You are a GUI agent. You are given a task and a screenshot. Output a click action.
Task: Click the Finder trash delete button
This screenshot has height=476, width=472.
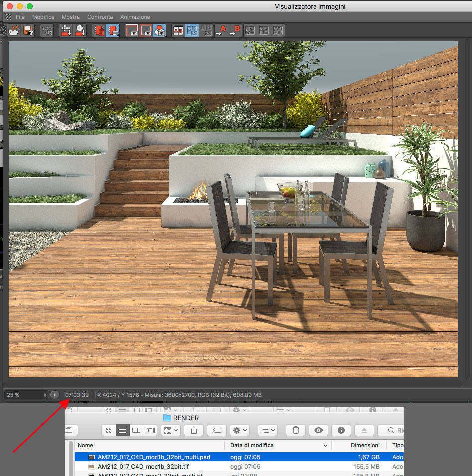[x=296, y=430]
